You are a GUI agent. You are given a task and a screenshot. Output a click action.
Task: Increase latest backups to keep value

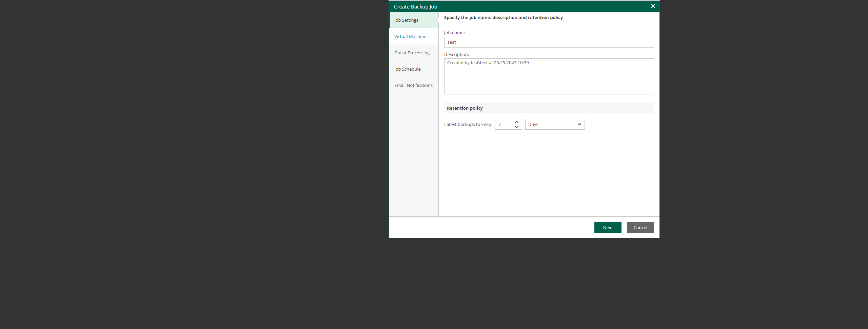[517, 122]
